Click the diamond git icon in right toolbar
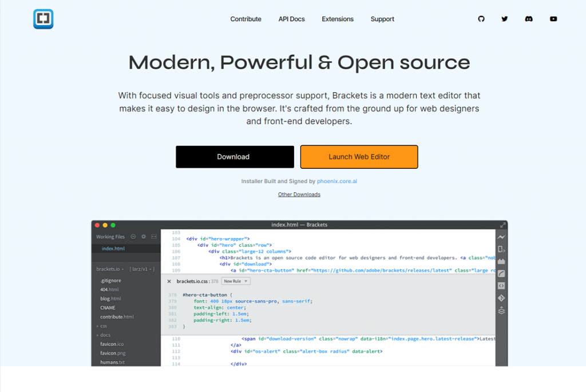Screen dimensions: 586x392 click(x=501, y=298)
